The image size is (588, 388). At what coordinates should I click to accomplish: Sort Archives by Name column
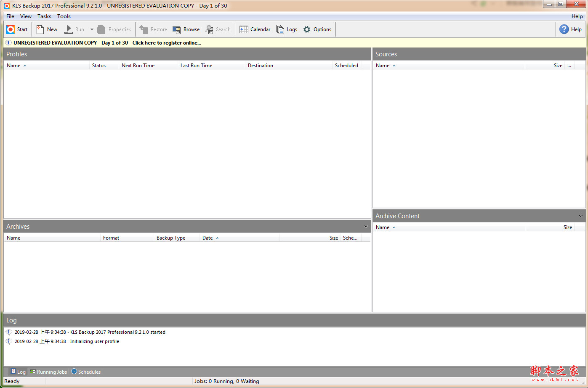(52, 238)
